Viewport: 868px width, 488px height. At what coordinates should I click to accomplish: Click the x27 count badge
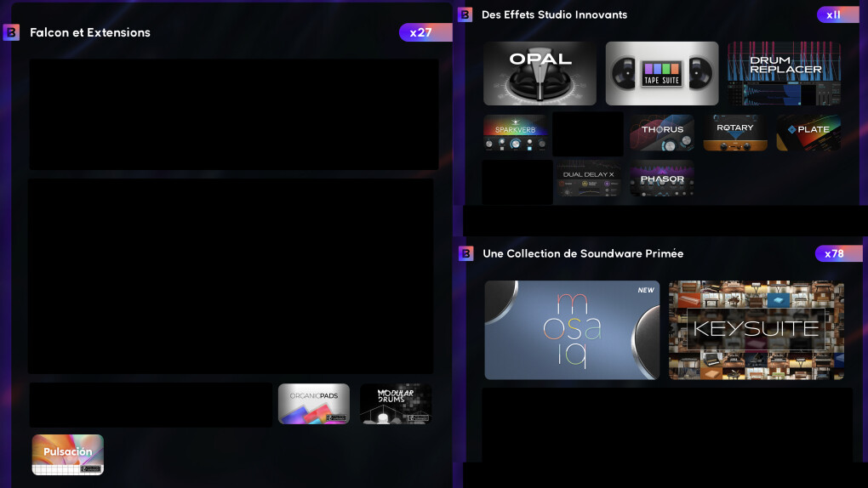[425, 32]
